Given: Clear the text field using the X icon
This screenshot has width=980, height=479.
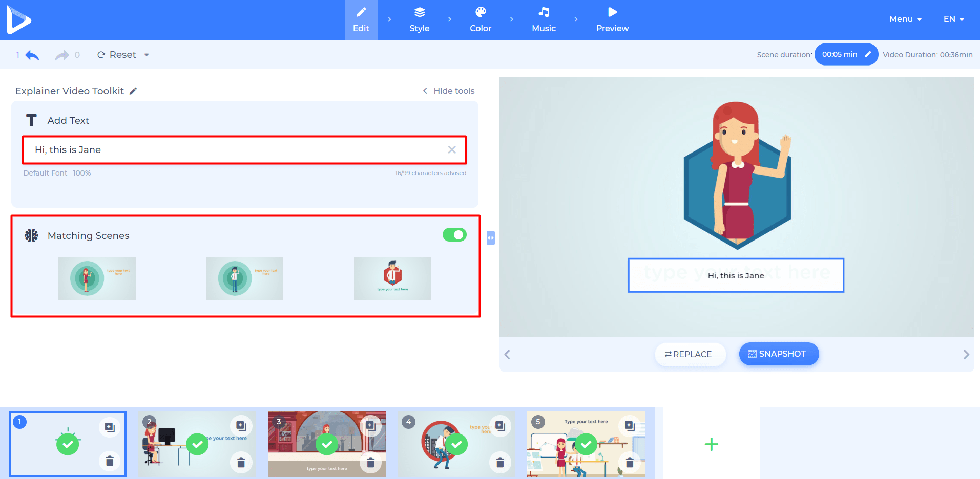Looking at the screenshot, I should 452,149.
